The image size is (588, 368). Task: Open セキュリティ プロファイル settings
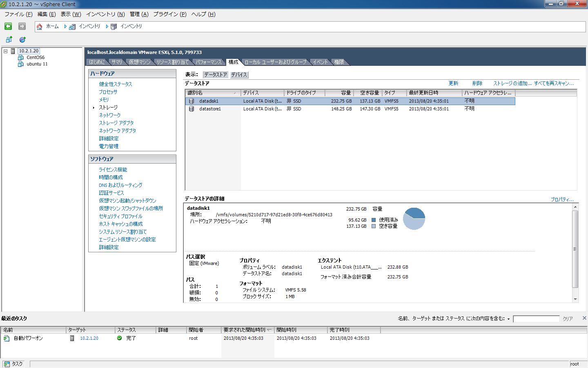click(x=120, y=216)
